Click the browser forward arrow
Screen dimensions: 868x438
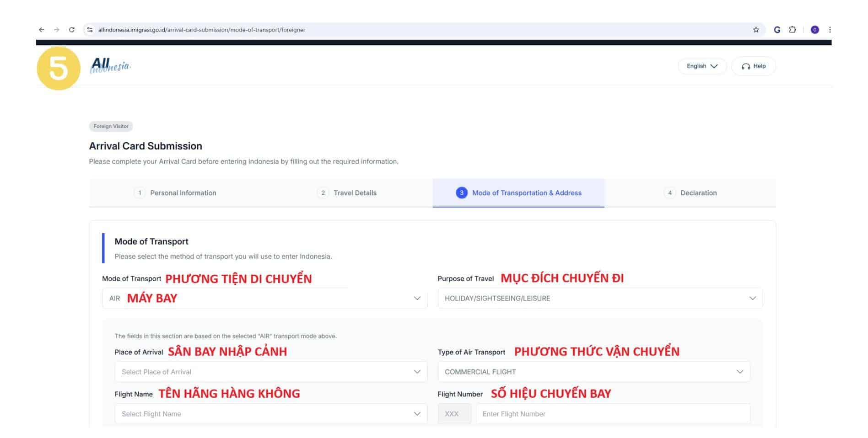coord(57,30)
